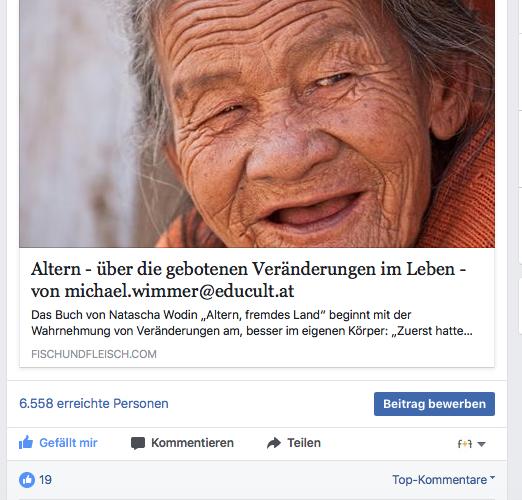This screenshot has width=522, height=500.
Task: Visit the FISCHUNDFLEISCH.COM source domain
Action: click(x=94, y=354)
